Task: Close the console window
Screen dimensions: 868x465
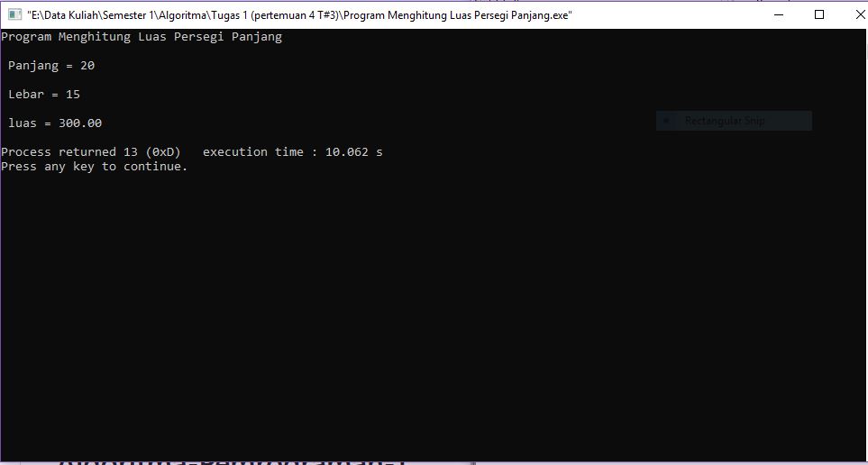Action: [860, 15]
